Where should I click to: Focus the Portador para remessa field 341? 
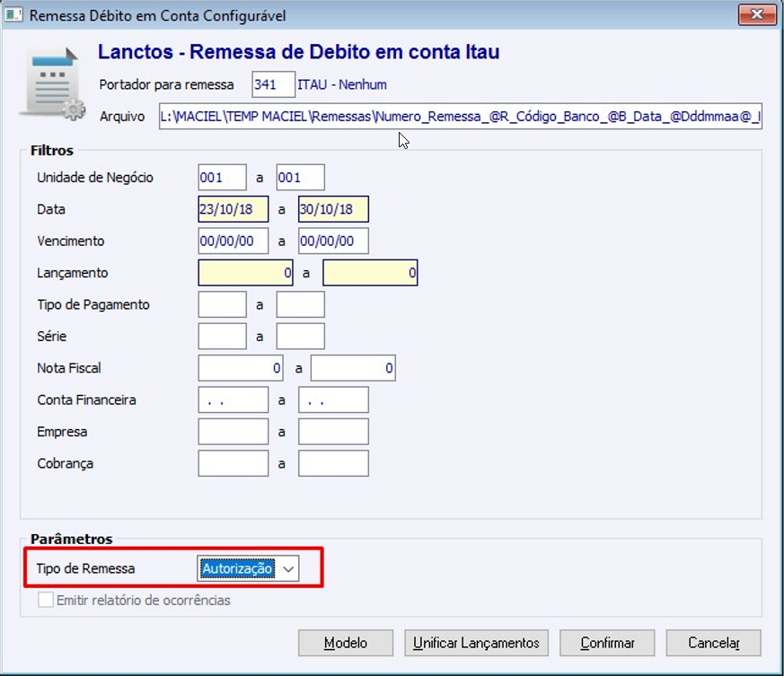coord(273,84)
